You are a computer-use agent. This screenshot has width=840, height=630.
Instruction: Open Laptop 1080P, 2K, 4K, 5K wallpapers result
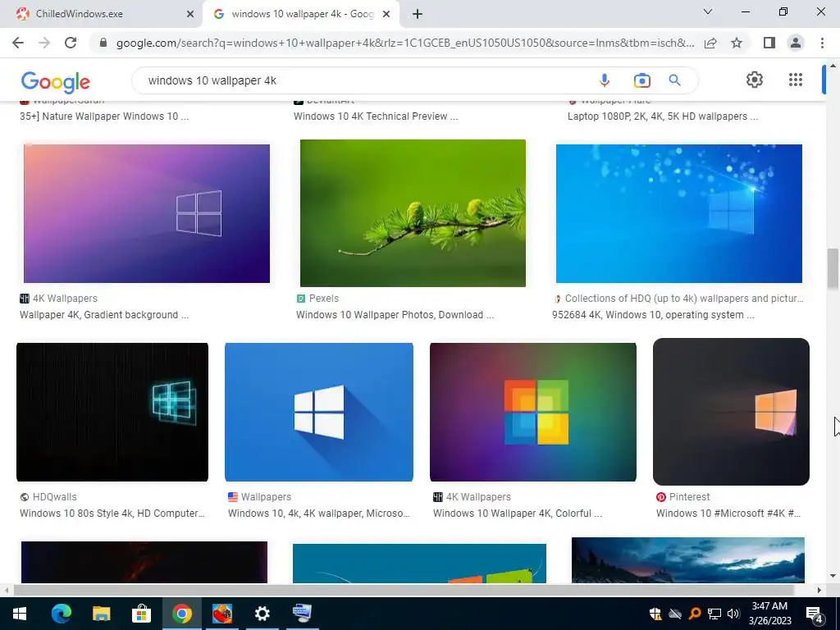pos(663,116)
